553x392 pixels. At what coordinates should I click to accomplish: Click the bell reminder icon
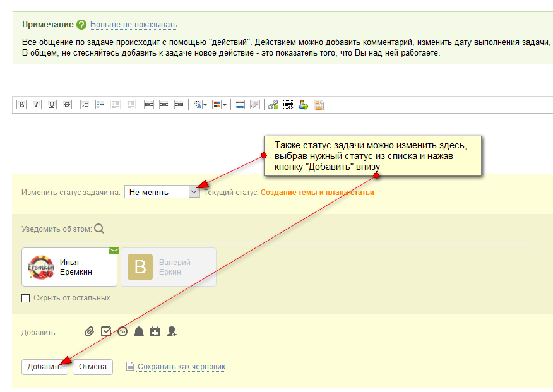pos(139,332)
